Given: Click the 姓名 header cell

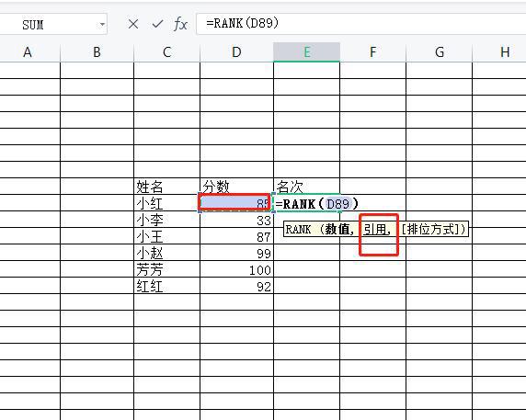Looking at the screenshot, I should 166,187.
